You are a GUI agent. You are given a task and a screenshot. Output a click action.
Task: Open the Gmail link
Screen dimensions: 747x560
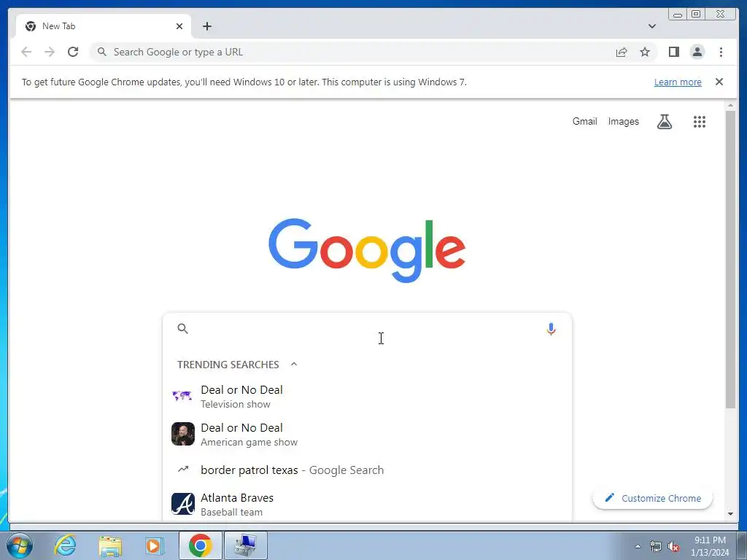point(584,122)
